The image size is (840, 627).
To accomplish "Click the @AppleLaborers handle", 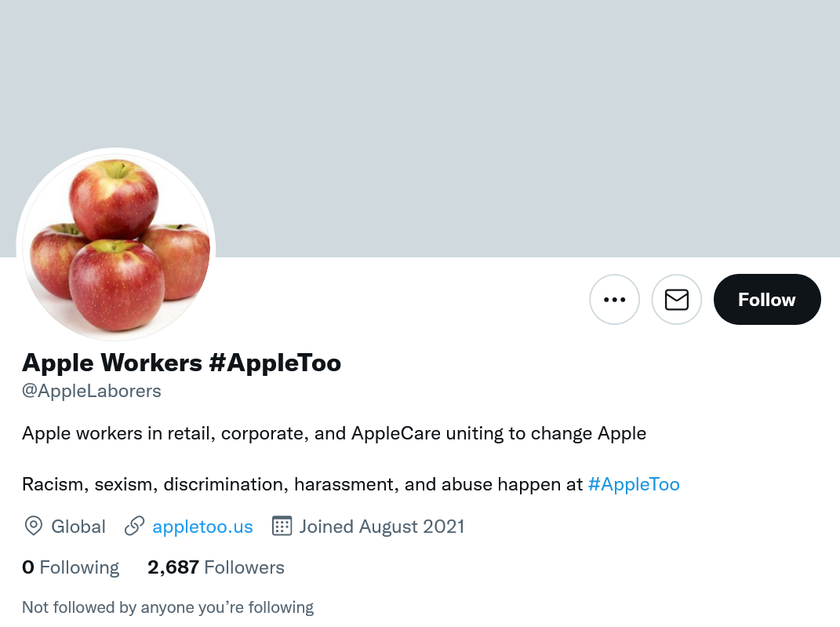I will click(x=92, y=392).
